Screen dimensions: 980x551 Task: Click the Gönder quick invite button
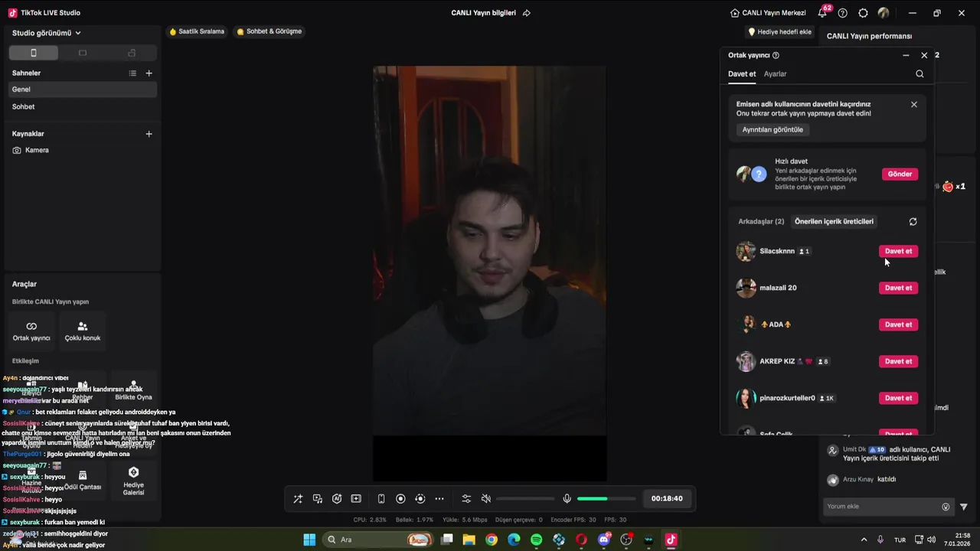pyautogui.click(x=900, y=174)
